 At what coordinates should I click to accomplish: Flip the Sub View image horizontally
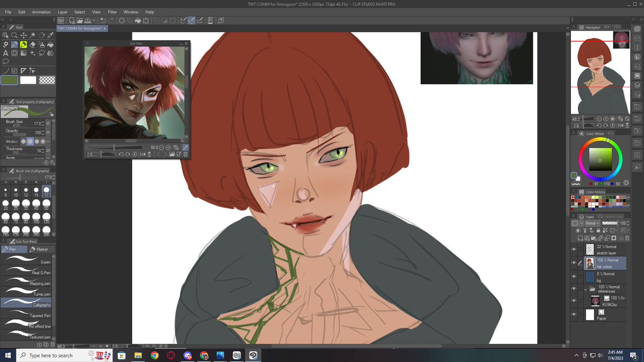143,154
